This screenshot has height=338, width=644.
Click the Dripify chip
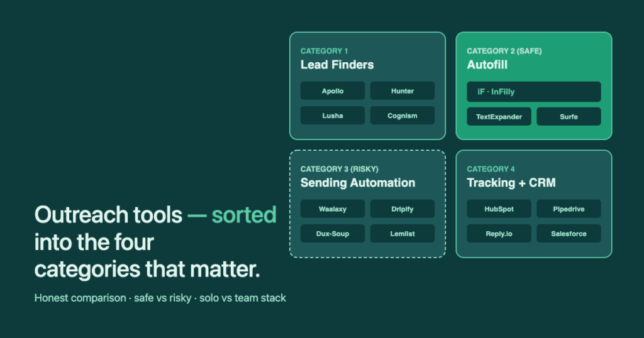(402, 209)
